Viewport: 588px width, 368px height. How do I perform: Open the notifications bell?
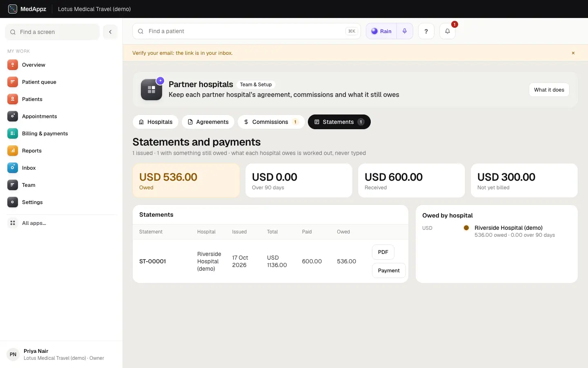coord(448,31)
